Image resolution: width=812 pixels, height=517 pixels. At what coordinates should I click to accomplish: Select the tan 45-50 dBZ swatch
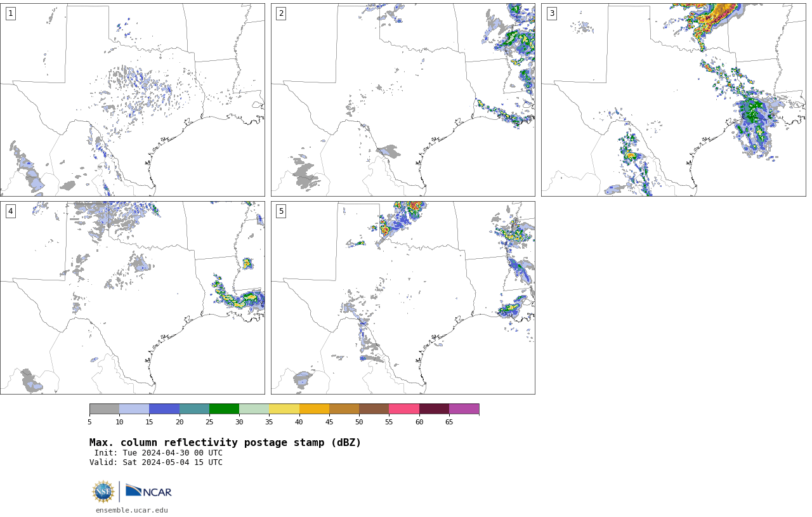click(x=344, y=409)
